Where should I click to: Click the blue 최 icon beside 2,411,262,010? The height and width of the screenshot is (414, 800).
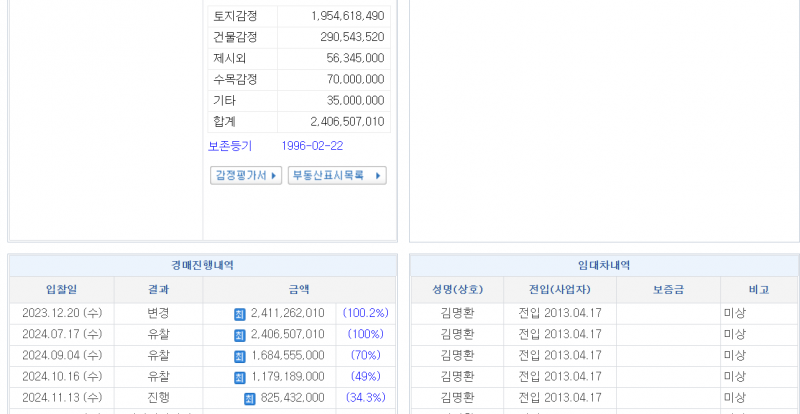(240, 314)
